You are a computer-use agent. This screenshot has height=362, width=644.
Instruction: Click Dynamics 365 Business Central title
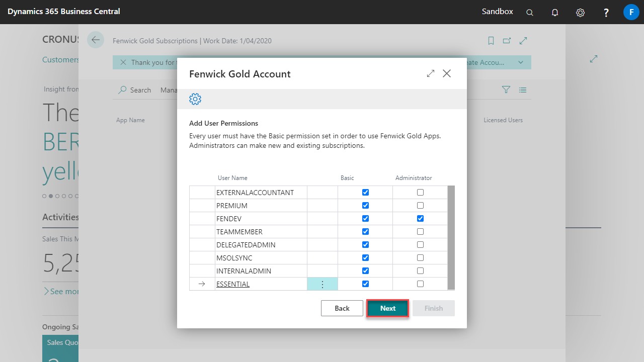point(64,12)
